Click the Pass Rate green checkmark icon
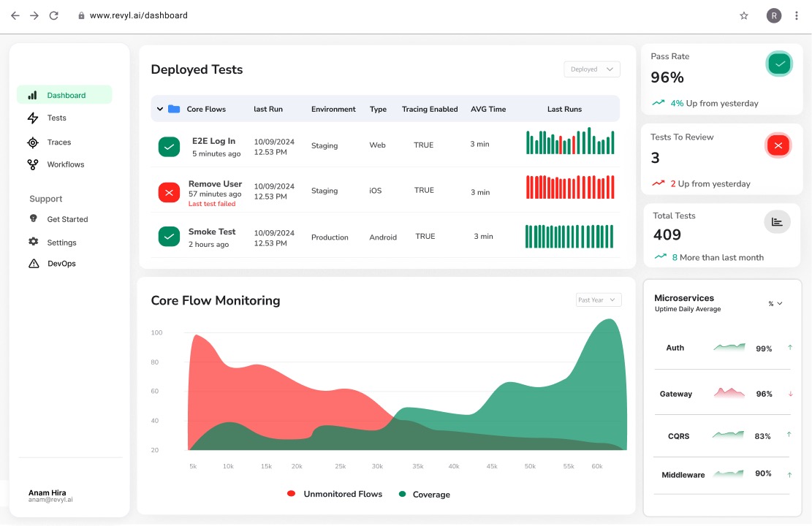The width and height of the screenshot is (812, 526). tap(779, 64)
